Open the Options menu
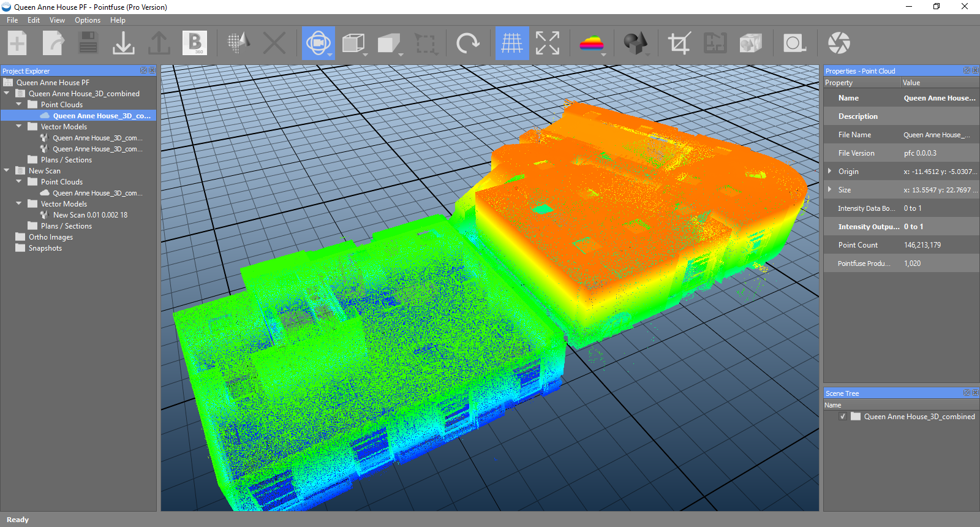 coord(88,20)
